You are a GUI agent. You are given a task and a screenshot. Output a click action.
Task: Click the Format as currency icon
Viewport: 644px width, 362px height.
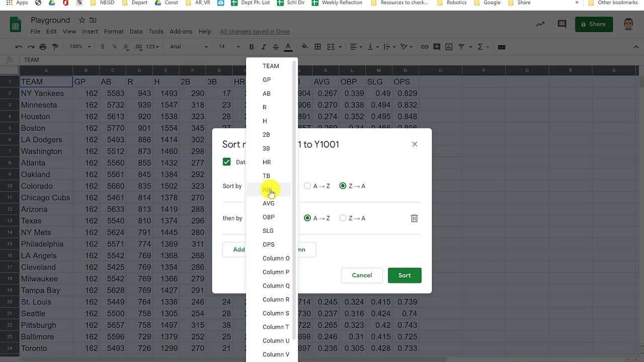tap(103, 47)
